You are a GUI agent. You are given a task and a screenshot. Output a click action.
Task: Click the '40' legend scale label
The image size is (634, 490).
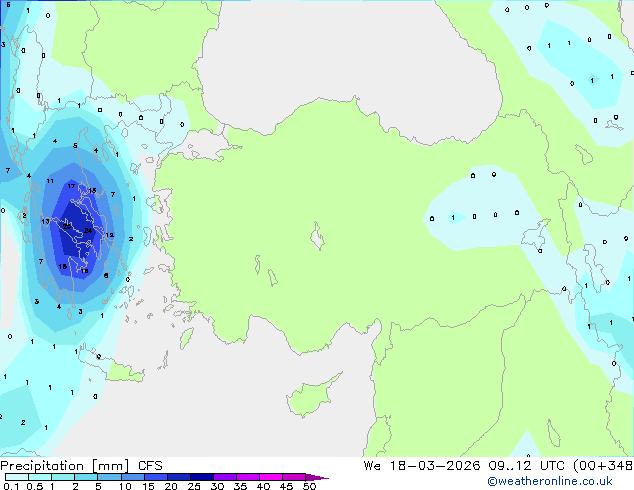263,486
